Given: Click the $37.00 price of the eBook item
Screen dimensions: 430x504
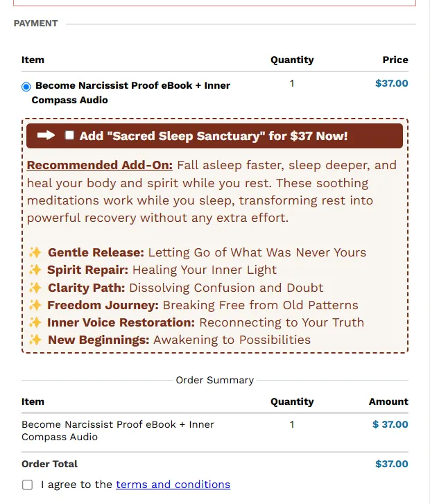Looking at the screenshot, I should pyautogui.click(x=392, y=84).
